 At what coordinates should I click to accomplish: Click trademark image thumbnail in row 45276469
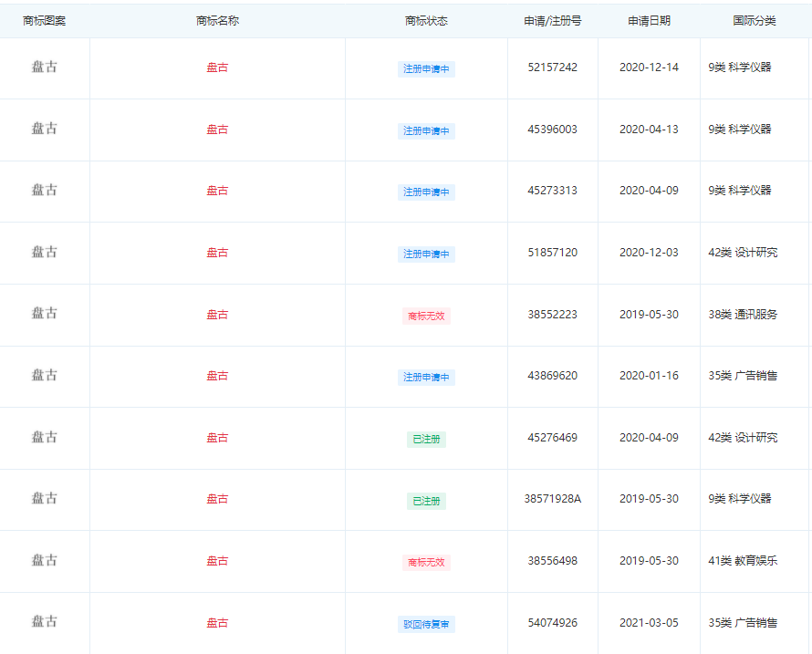tap(45, 437)
